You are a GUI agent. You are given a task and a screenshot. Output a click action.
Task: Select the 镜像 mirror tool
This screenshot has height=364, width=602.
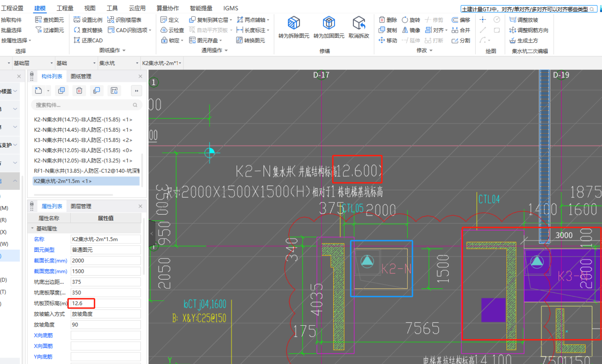click(x=411, y=30)
